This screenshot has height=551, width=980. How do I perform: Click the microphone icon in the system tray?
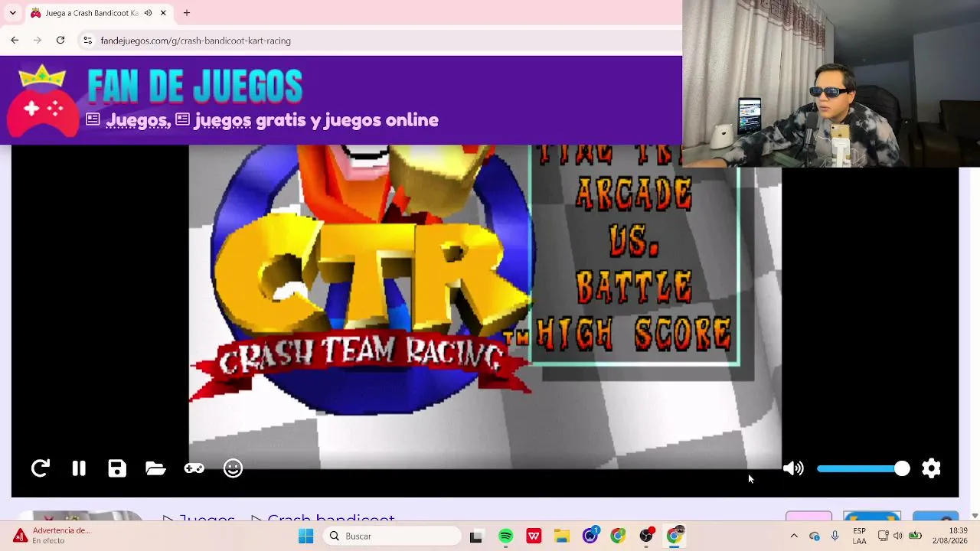pos(835,536)
